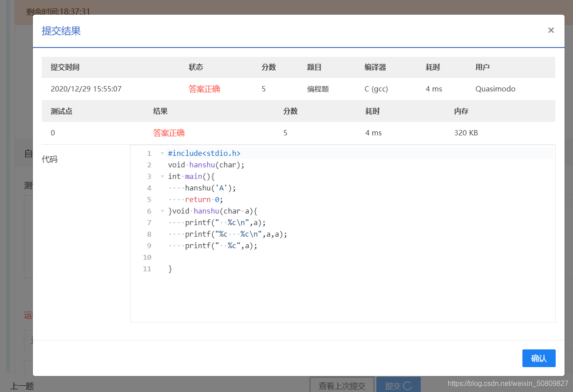Click the test point 0 cell
Image resolution: width=573 pixels, height=392 pixels.
click(53, 133)
